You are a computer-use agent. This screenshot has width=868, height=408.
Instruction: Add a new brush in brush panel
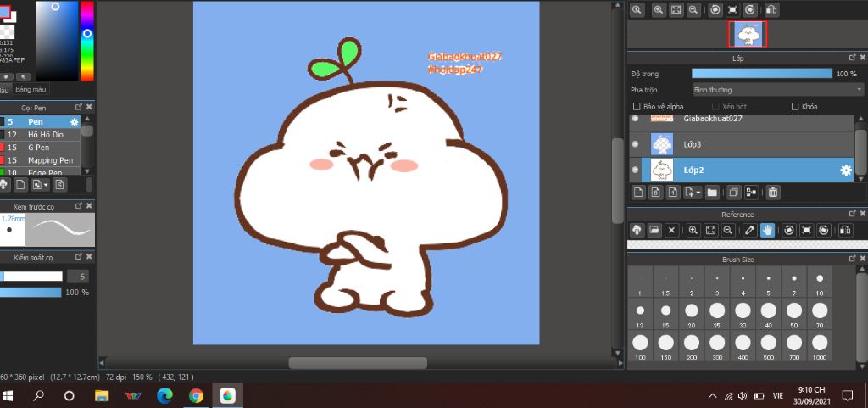point(20,184)
